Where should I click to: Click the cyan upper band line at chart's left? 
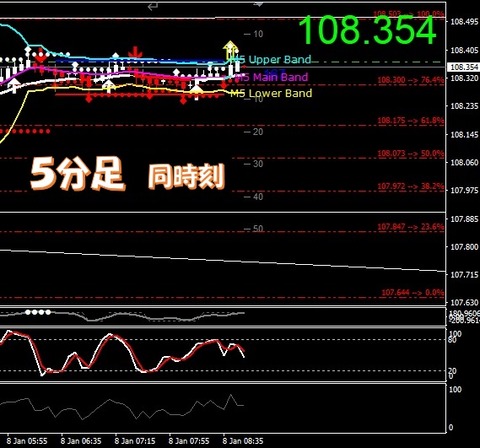pyautogui.click(x=20, y=35)
